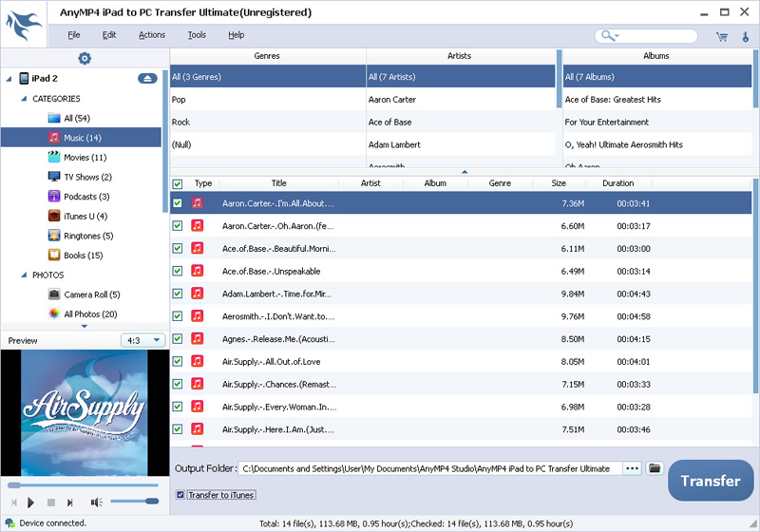Screen dimensions: 760x532
Task: Open the settings gear above device tree
Action: point(85,58)
